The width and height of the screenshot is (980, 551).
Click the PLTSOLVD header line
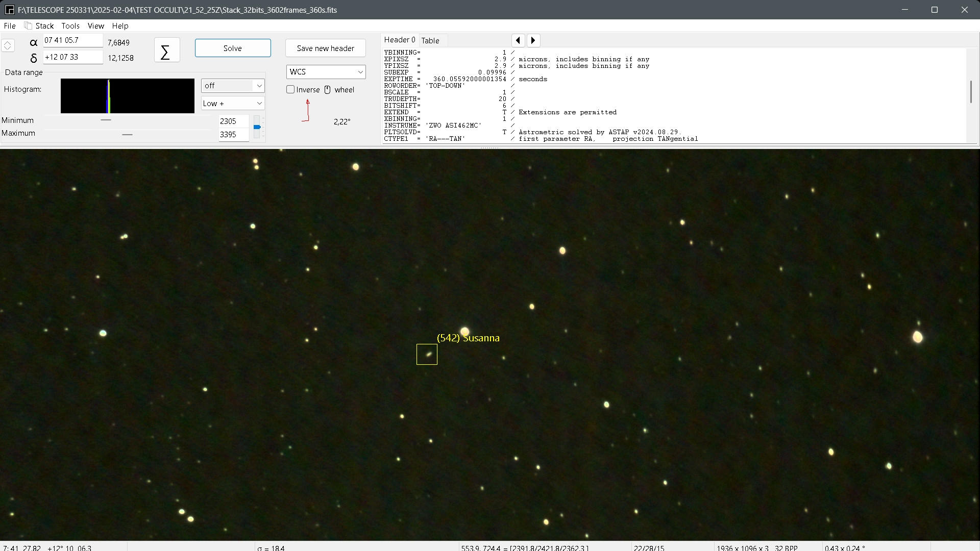click(x=532, y=132)
